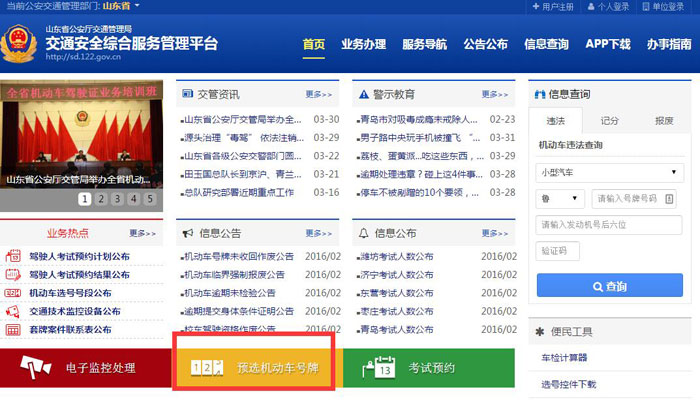Click the police badge logo
This screenshot has height=400, width=700.
tap(18, 44)
